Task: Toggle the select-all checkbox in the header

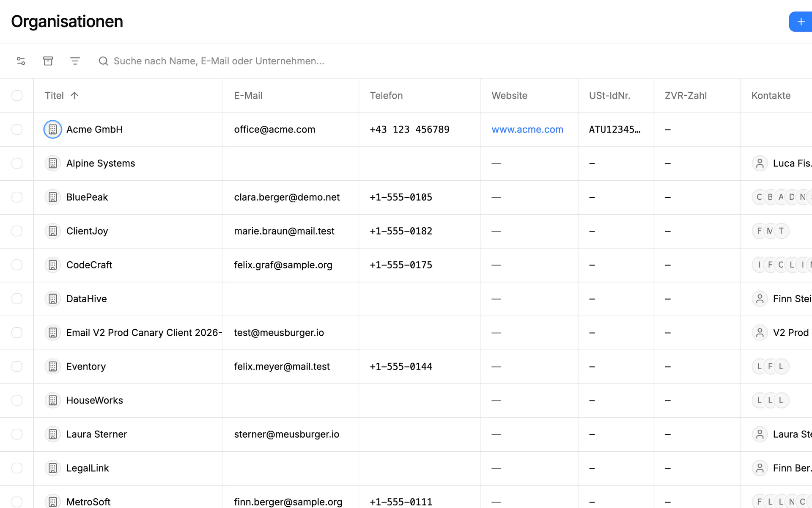Action: 17,96
